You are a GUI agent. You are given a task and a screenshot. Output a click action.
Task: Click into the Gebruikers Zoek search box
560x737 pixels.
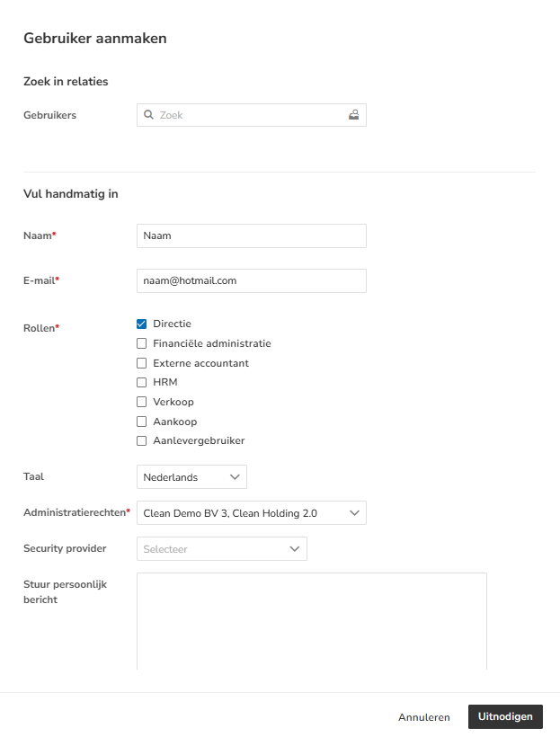pos(252,115)
